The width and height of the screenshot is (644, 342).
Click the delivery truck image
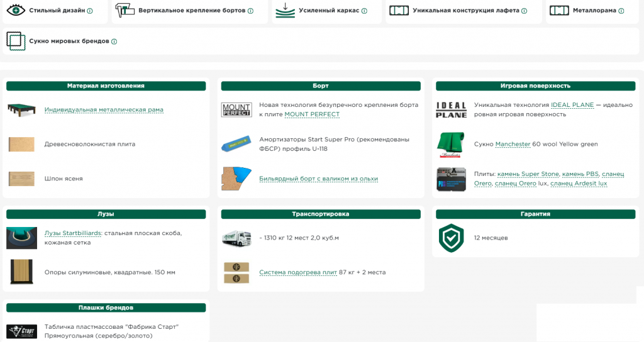point(236,238)
